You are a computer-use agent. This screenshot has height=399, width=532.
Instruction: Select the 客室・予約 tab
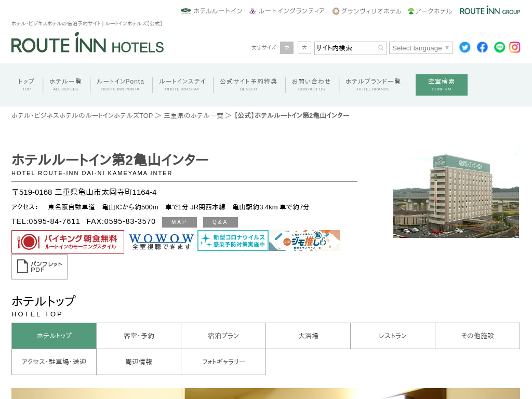pos(139,336)
